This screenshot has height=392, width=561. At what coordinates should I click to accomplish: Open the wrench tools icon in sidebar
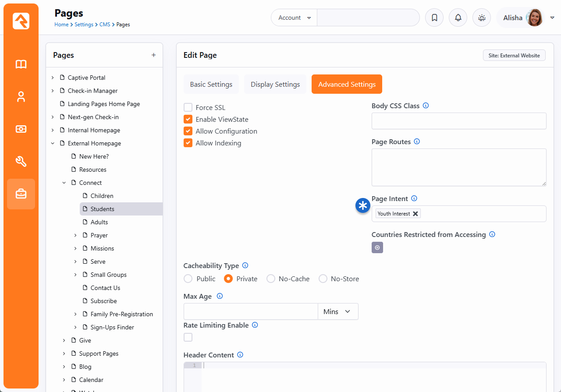21,162
